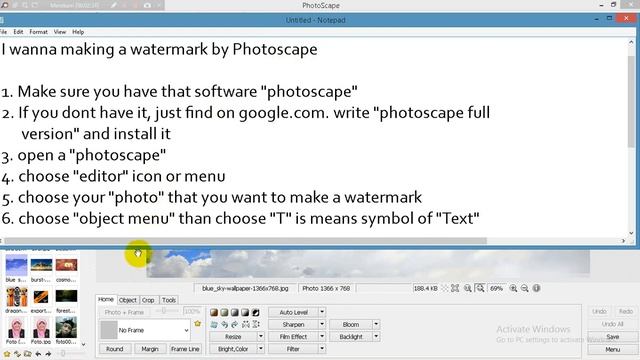Click the Undo All button
Screen dimensions: 640x360
click(x=612, y=324)
